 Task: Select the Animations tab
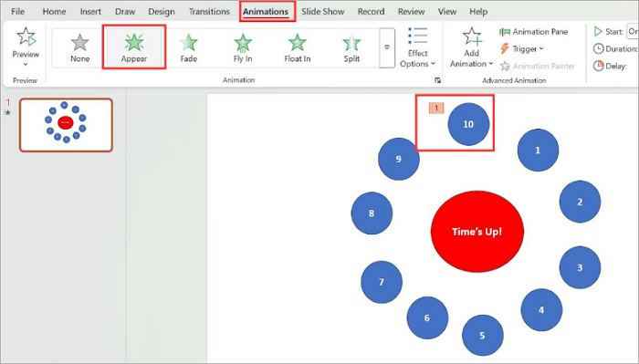pyautogui.click(x=266, y=11)
